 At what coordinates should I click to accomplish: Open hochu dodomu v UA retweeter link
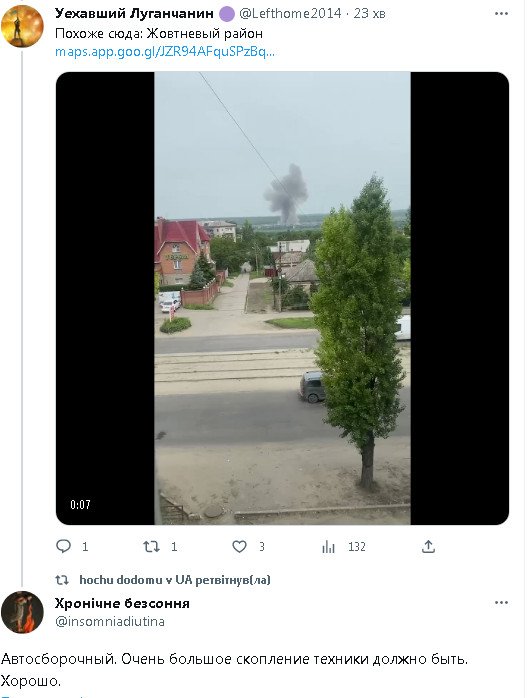(x=175, y=580)
